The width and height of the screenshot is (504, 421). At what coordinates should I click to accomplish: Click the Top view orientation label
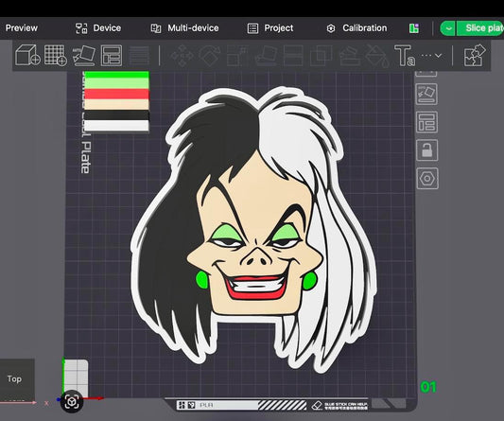pyautogui.click(x=14, y=378)
